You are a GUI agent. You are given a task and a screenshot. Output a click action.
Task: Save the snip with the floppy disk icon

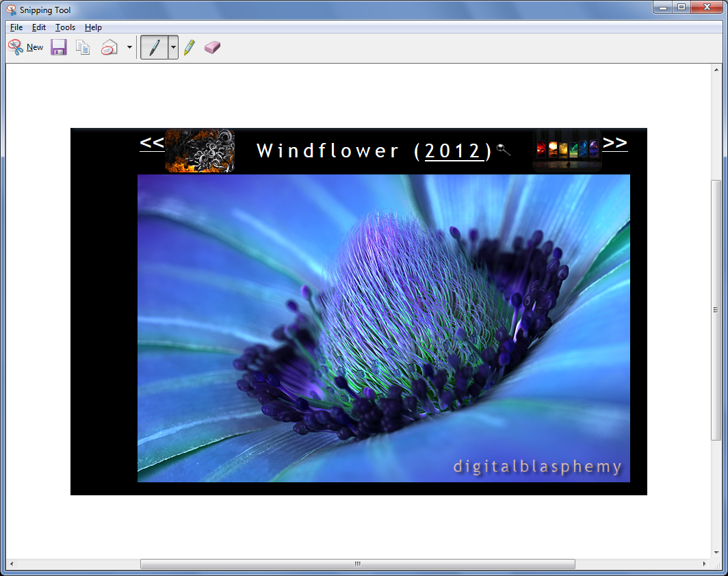tap(59, 47)
